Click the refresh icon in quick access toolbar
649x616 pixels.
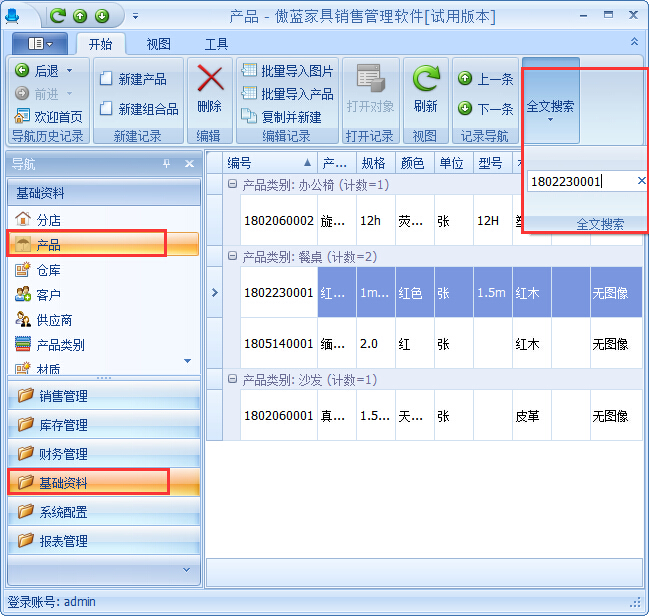coord(58,16)
